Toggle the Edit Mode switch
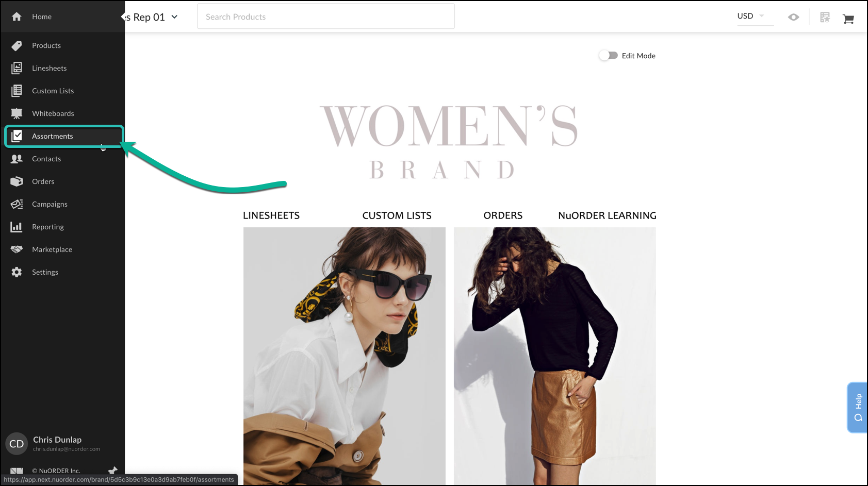Image resolution: width=868 pixels, height=486 pixels. click(609, 55)
